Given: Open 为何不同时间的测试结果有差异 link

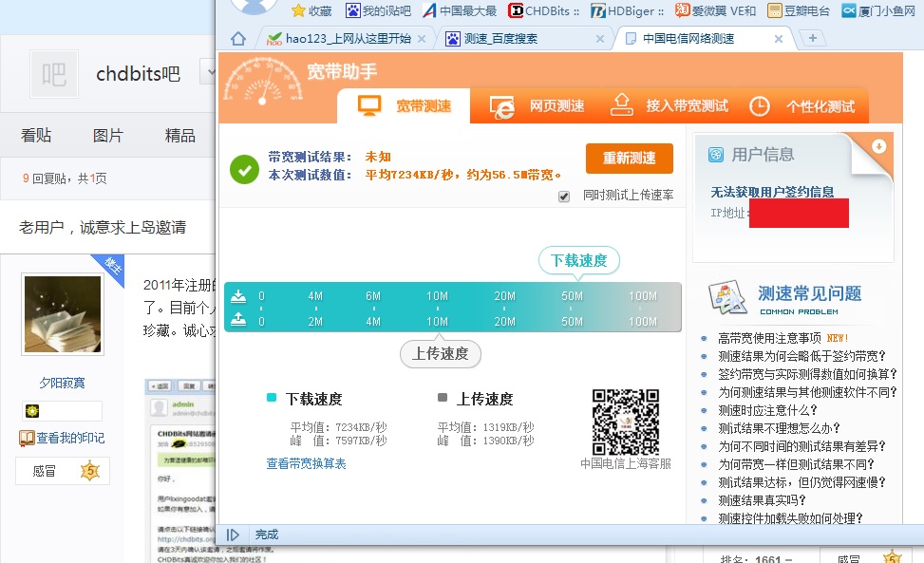Looking at the screenshot, I should click(x=801, y=446).
